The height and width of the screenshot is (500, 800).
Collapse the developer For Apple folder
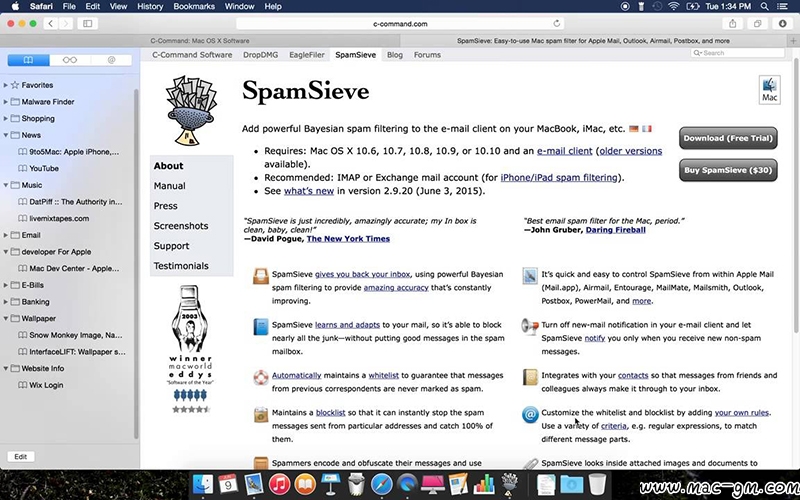6,252
